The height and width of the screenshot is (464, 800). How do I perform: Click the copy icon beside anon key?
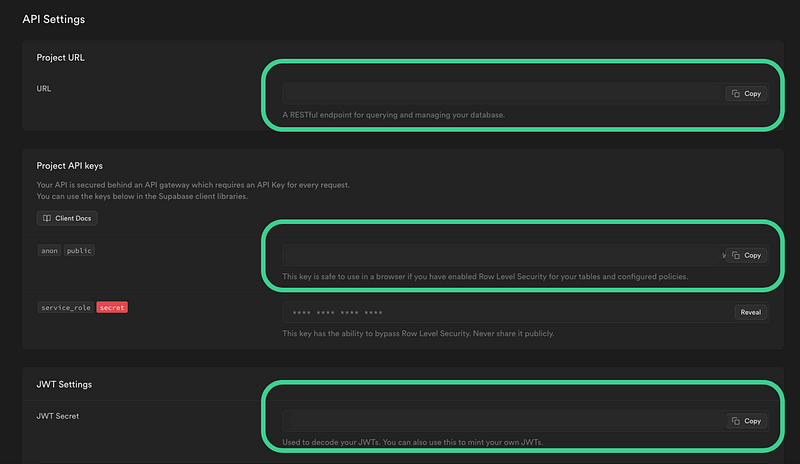pyautogui.click(x=736, y=255)
